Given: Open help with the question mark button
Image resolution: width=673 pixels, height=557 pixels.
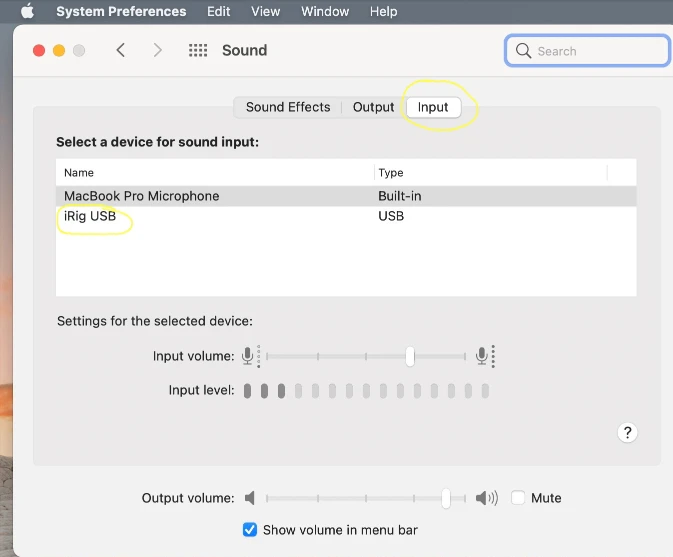Looking at the screenshot, I should [x=627, y=433].
